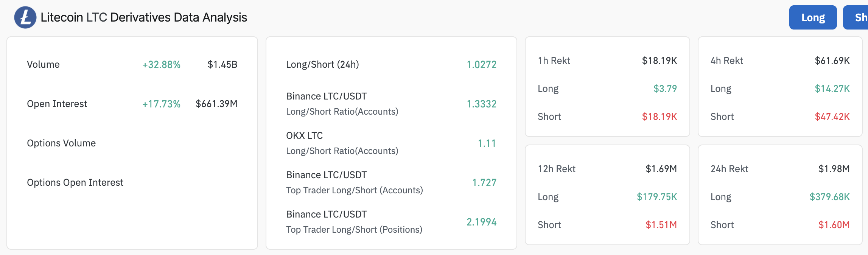Click the 24h Rekt total $1.98M
This screenshot has width=868, height=255.
pos(834,169)
